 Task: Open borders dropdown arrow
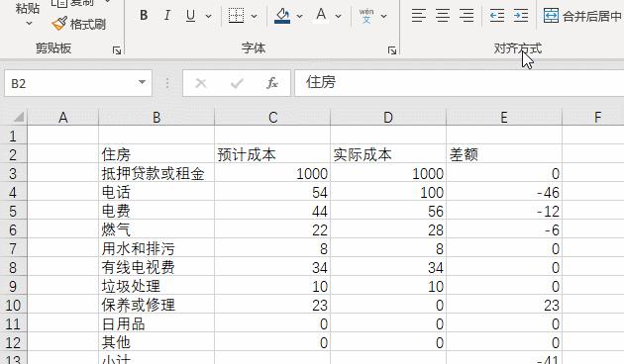[255, 16]
